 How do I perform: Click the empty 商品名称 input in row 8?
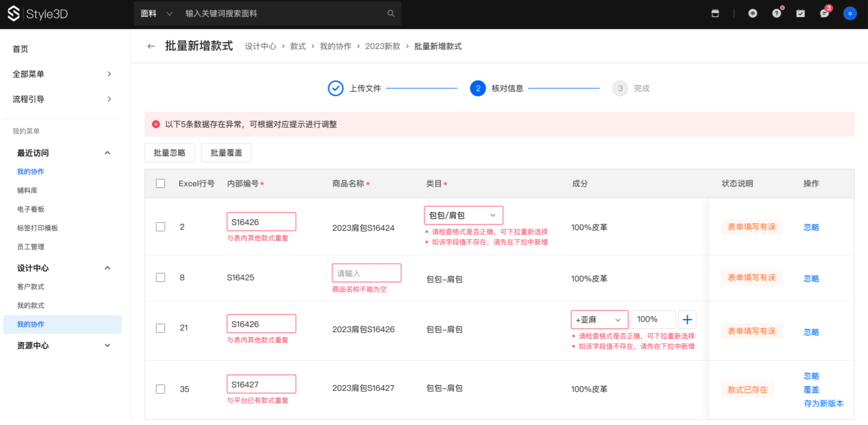tap(367, 273)
